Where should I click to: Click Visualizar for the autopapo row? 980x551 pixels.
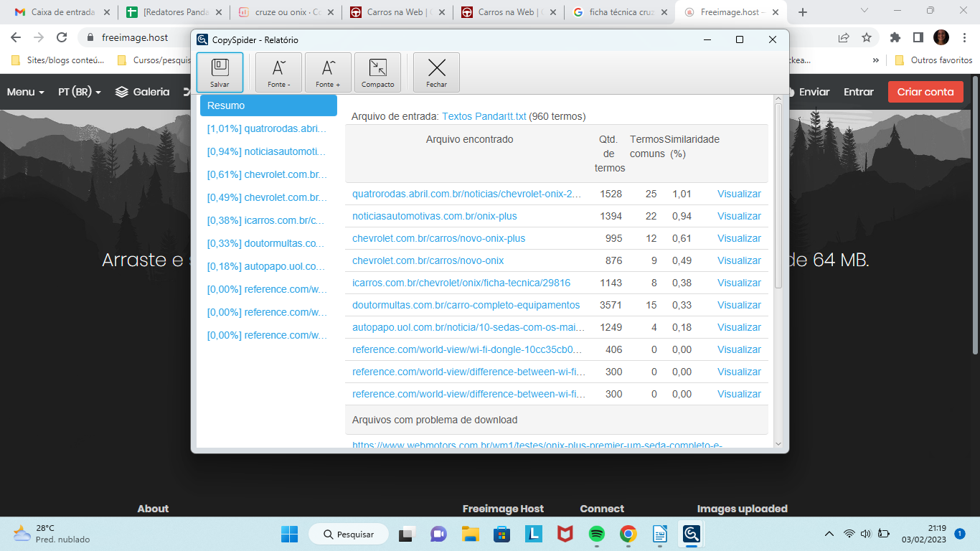[x=739, y=327]
